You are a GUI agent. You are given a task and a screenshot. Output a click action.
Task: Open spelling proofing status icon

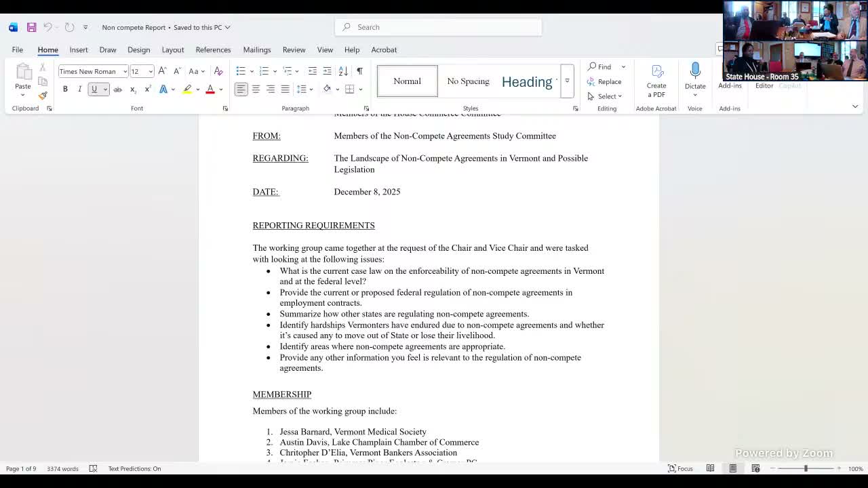point(94,468)
